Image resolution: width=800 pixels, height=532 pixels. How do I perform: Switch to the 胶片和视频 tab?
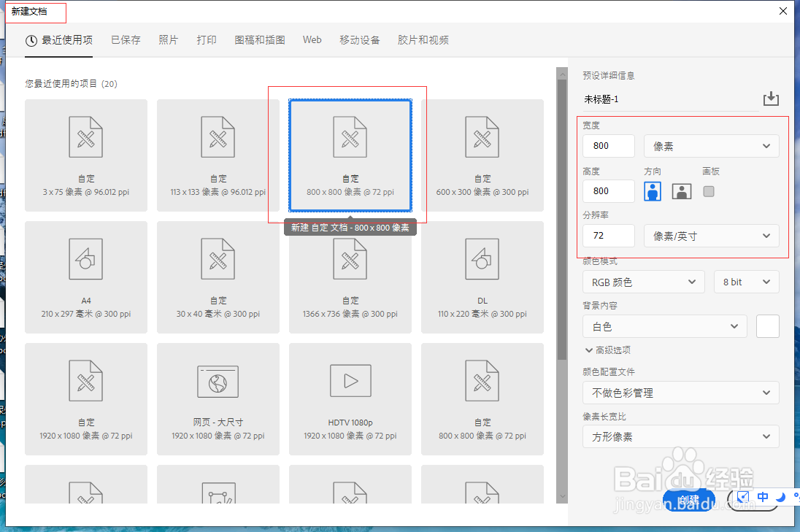click(x=423, y=40)
